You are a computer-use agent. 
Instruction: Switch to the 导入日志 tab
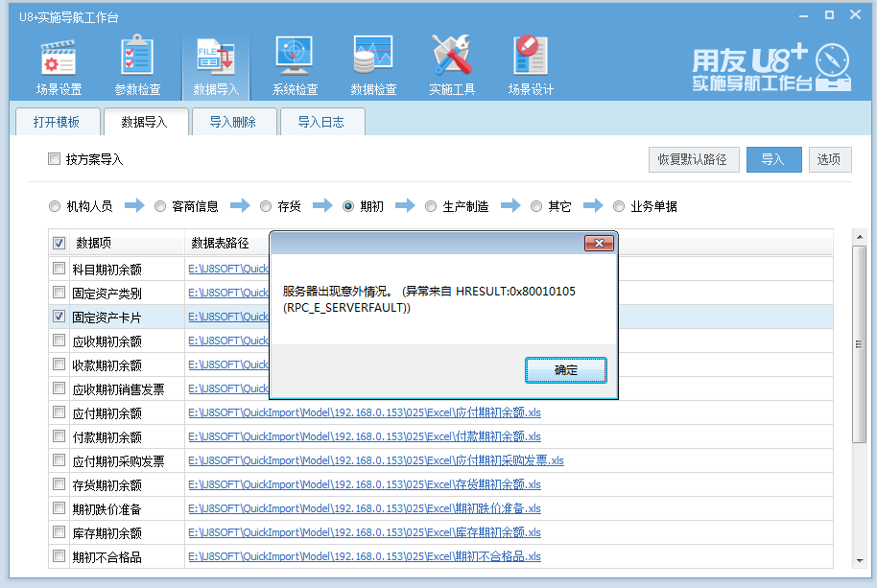click(x=321, y=122)
